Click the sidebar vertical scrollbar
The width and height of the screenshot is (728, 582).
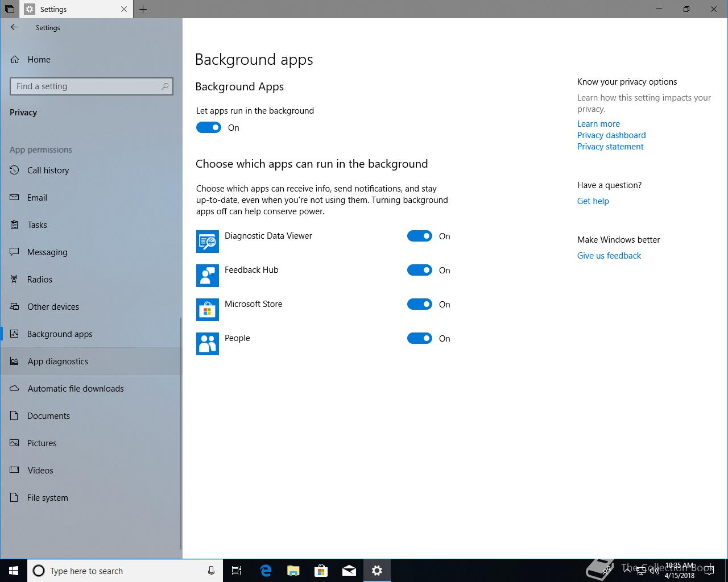pos(181,433)
